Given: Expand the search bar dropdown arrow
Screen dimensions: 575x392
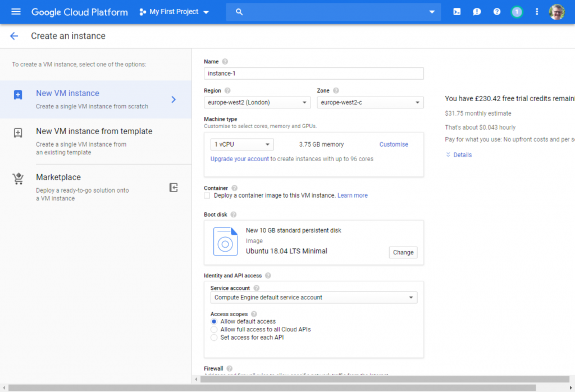Looking at the screenshot, I should click(432, 12).
